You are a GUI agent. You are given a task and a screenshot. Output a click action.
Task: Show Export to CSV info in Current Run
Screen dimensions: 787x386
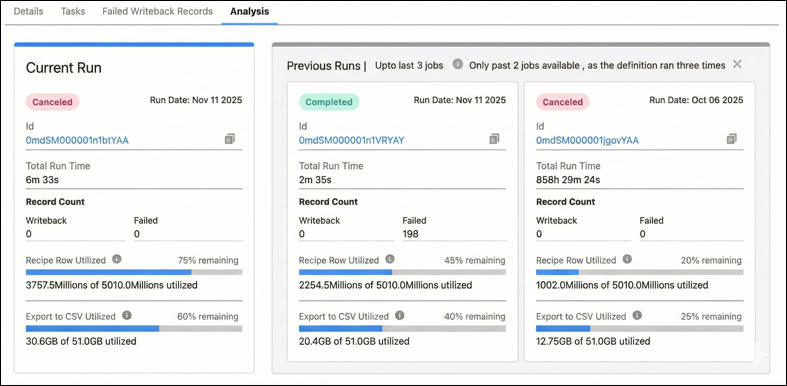tap(127, 315)
